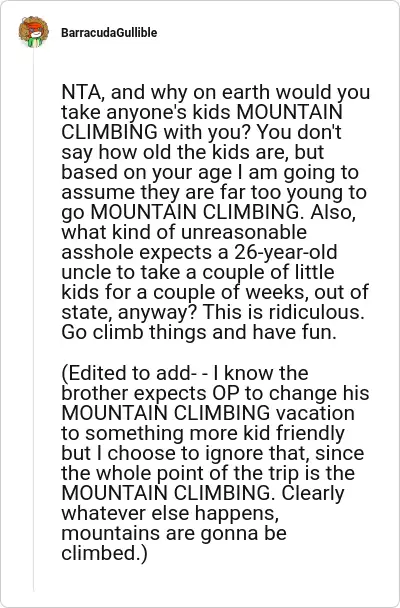Click the sentence "This is ridiculous."

(284, 312)
